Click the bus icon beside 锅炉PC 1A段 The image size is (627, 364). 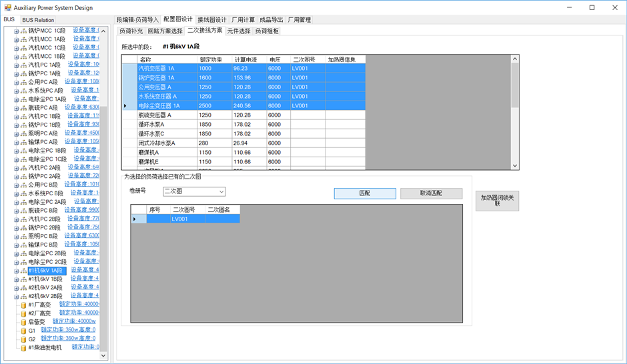click(x=24, y=73)
